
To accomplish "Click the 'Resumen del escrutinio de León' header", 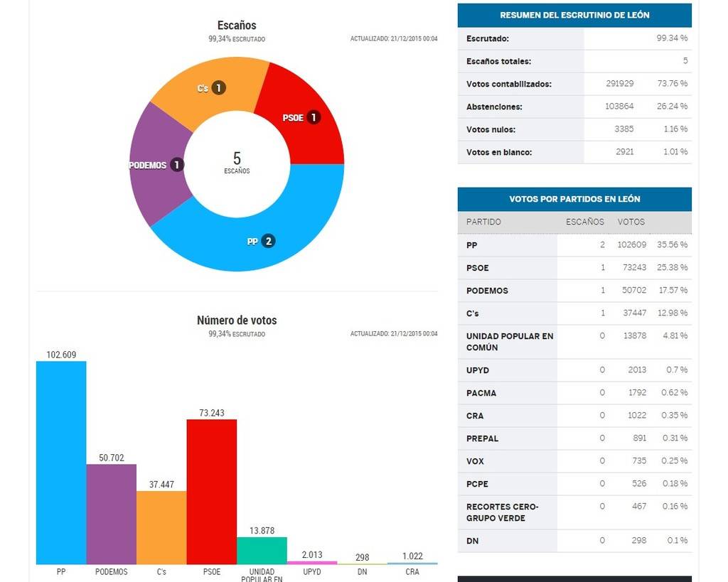I will point(574,15).
